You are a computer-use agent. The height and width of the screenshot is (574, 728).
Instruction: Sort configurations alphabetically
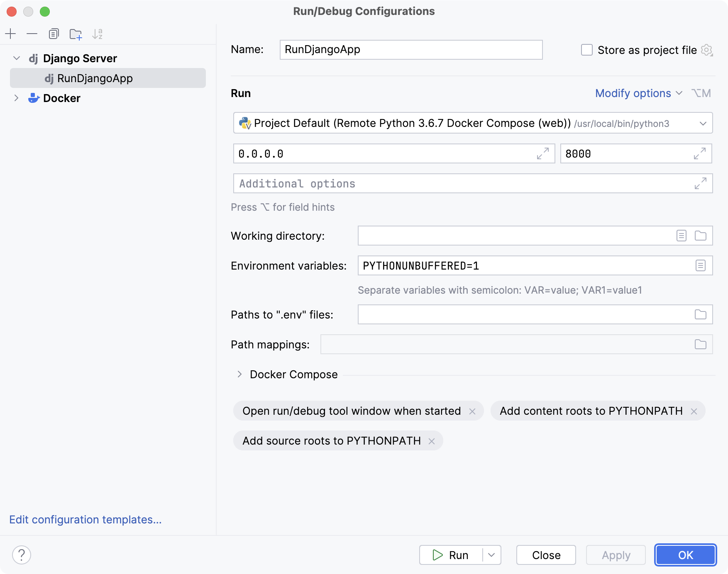[98, 34]
